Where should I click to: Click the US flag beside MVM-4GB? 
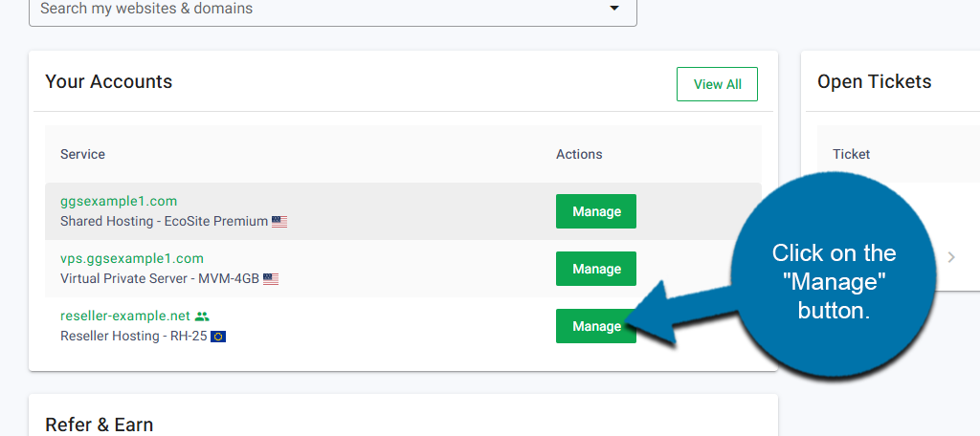(271, 279)
